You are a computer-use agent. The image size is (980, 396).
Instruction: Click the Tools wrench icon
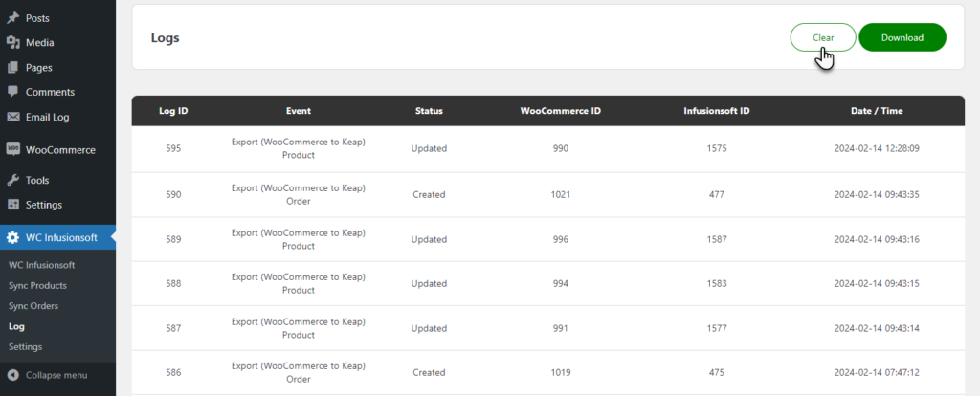(x=12, y=180)
